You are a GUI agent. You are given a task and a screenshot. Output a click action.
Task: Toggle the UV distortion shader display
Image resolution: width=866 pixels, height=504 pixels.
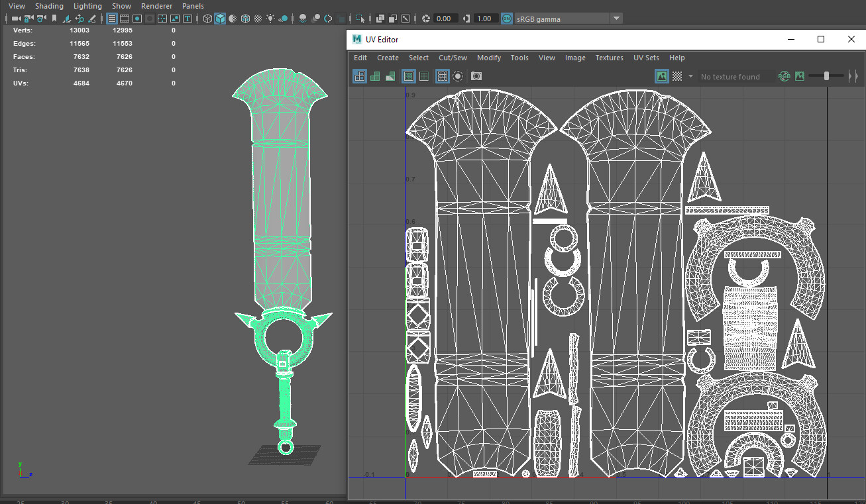click(x=392, y=76)
